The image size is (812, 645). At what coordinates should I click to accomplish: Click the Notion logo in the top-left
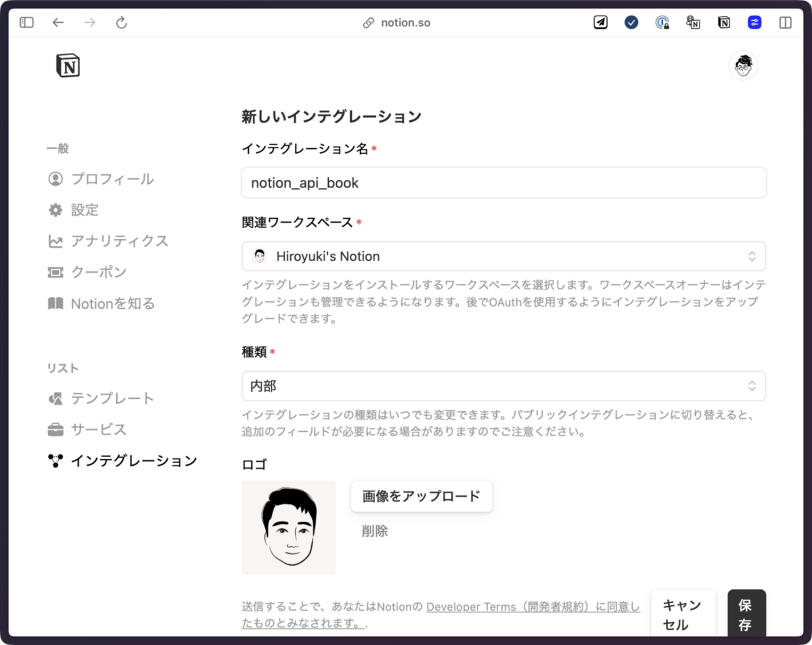pyautogui.click(x=68, y=66)
